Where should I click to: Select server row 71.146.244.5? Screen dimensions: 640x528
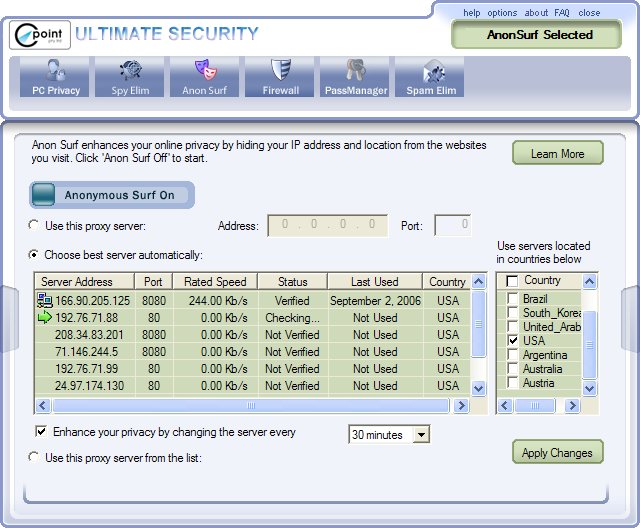click(252, 351)
